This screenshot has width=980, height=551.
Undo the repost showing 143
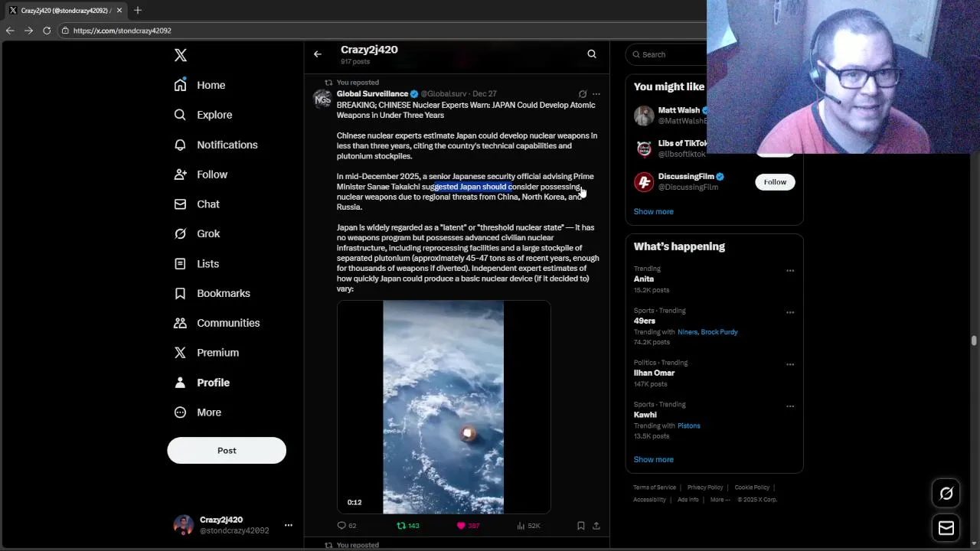tap(407, 526)
